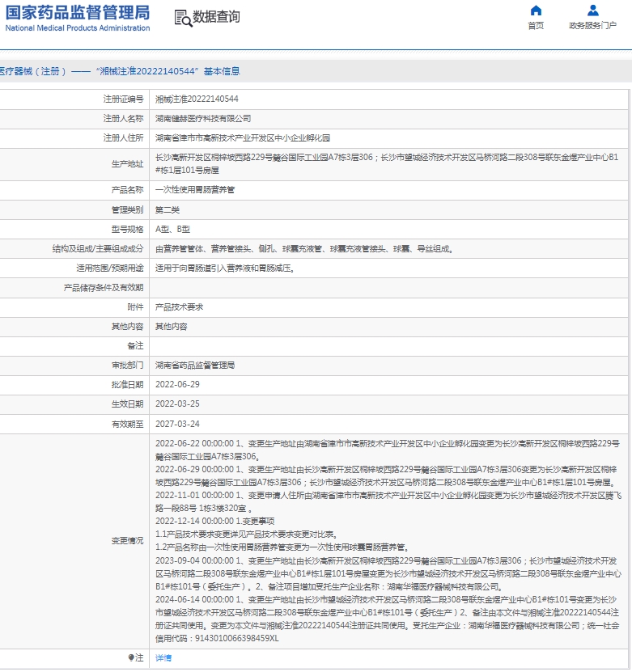This screenshot has height=672, width=632.
Task: Click the 生产地址 row label
Action: [x=127, y=163]
